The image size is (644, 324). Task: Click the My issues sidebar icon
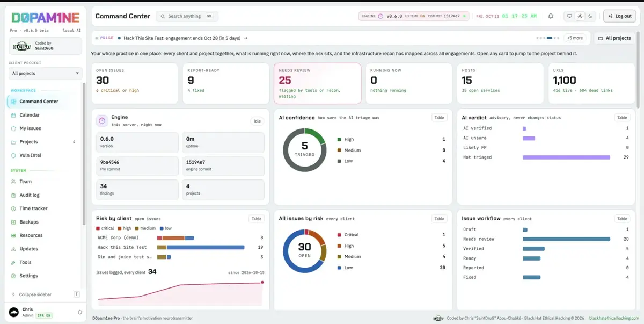coord(14,128)
